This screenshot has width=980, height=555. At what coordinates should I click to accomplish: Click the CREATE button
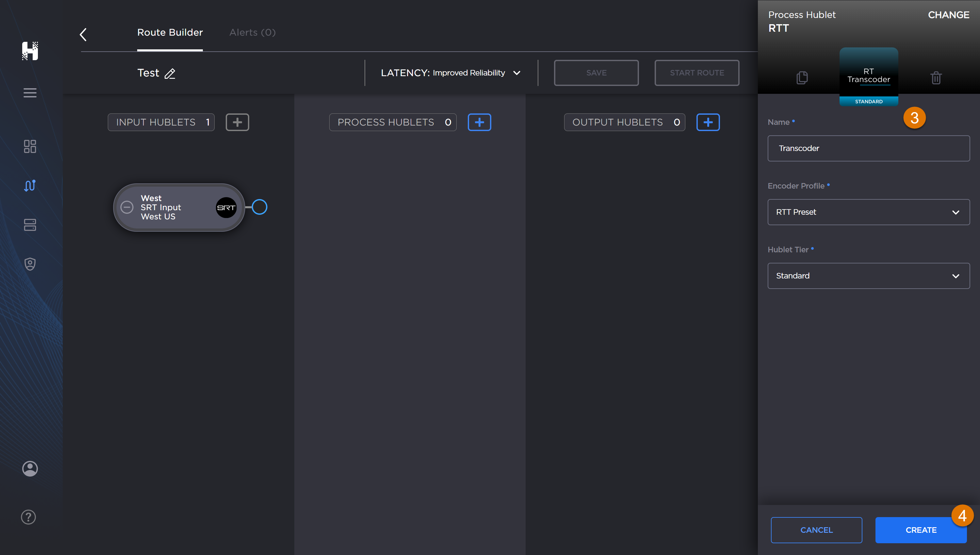point(921,530)
